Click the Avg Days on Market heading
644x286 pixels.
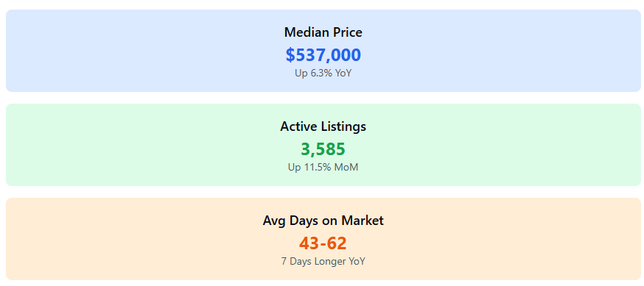[323, 221]
